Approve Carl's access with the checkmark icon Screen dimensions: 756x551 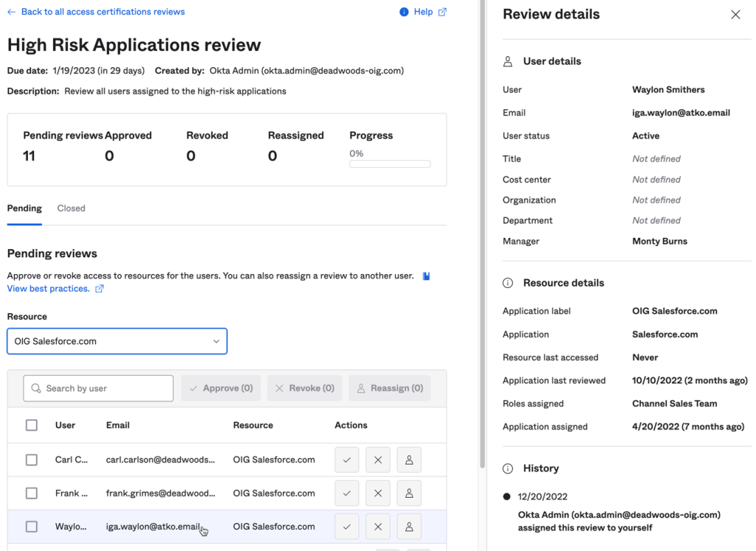(346, 459)
